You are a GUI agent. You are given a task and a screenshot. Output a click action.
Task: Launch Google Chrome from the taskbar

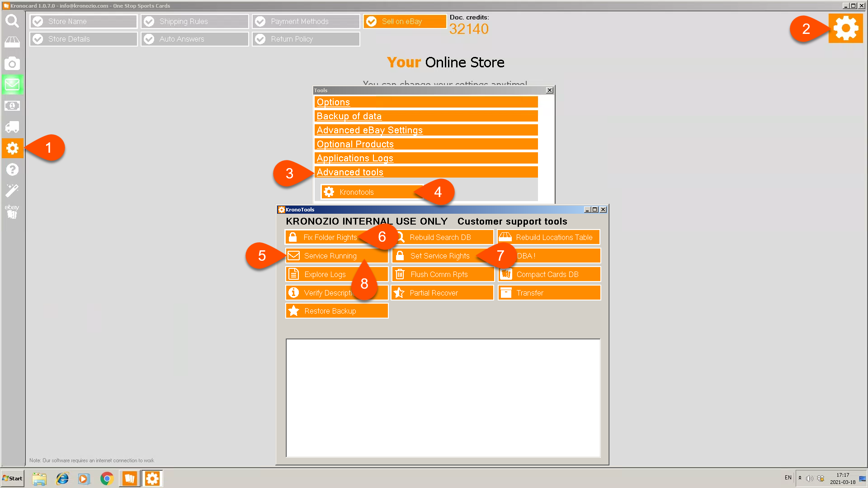107,479
